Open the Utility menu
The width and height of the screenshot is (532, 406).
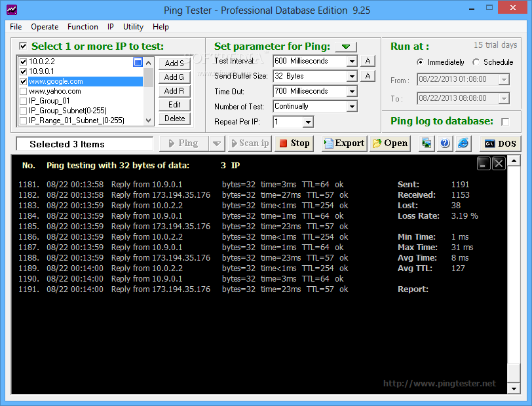coord(133,27)
